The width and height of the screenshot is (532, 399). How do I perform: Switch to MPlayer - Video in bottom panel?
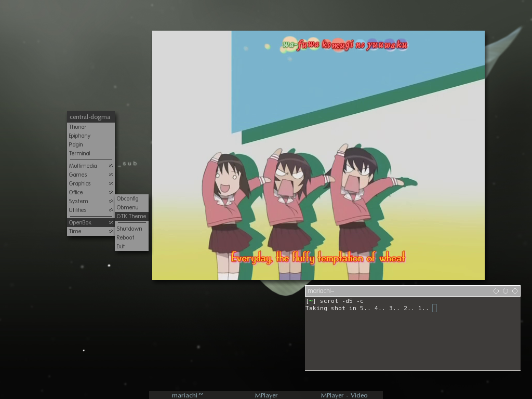coord(344,395)
